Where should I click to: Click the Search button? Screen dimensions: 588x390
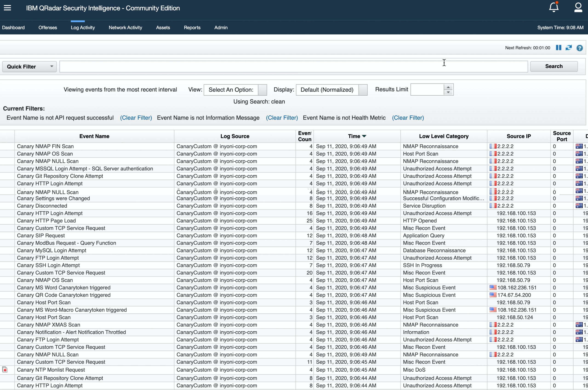point(554,66)
